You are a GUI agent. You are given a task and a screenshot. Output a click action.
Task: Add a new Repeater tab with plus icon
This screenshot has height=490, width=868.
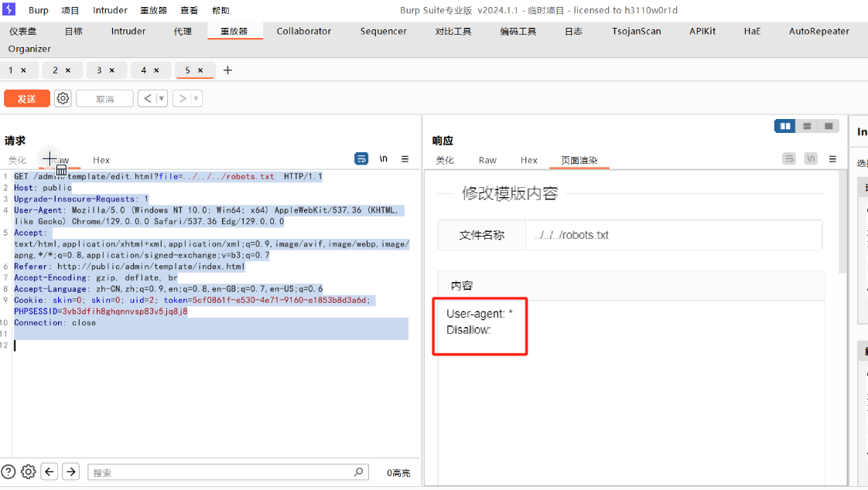click(227, 70)
